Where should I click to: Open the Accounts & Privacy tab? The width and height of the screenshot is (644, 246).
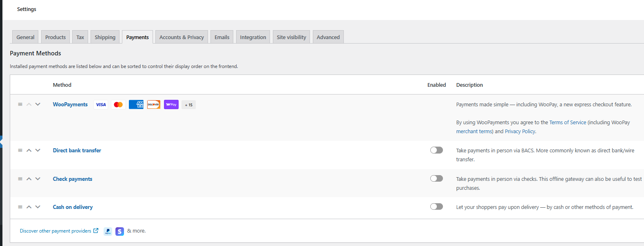click(x=181, y=37)
